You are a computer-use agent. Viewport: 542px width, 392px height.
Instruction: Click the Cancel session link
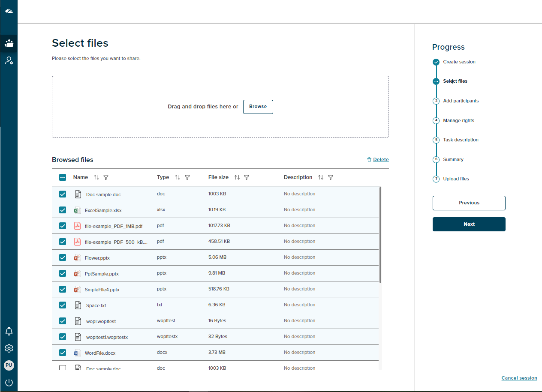519,378
